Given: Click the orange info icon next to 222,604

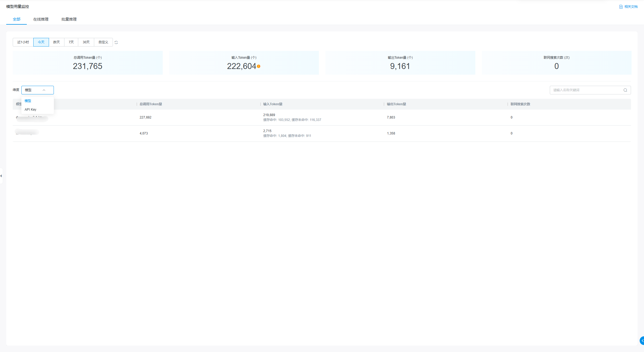Looking at the screenshot, I should [259, 66].
